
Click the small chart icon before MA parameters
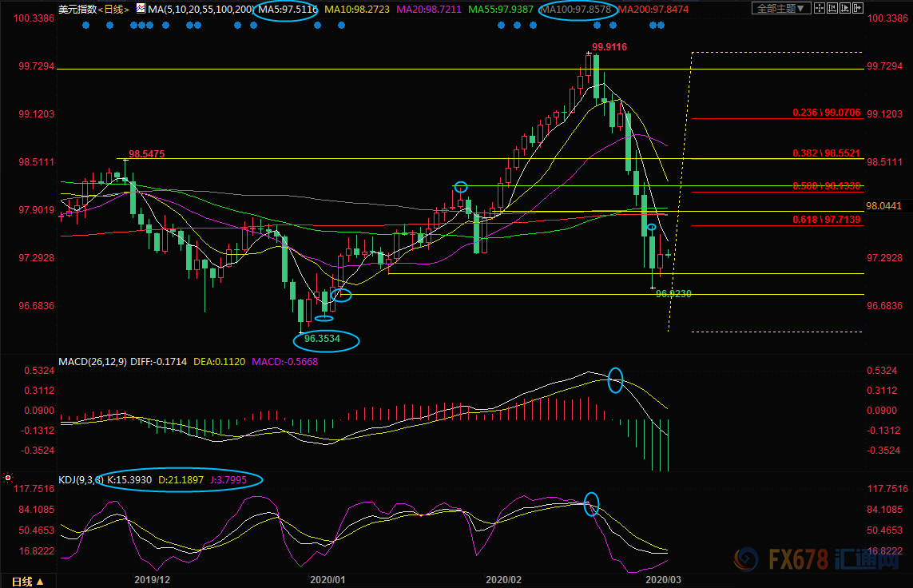coord(141,10)
